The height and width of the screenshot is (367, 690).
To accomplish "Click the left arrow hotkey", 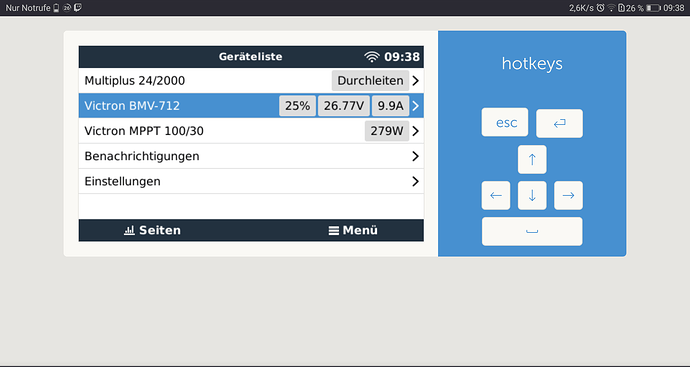I will tap(496, 195).
